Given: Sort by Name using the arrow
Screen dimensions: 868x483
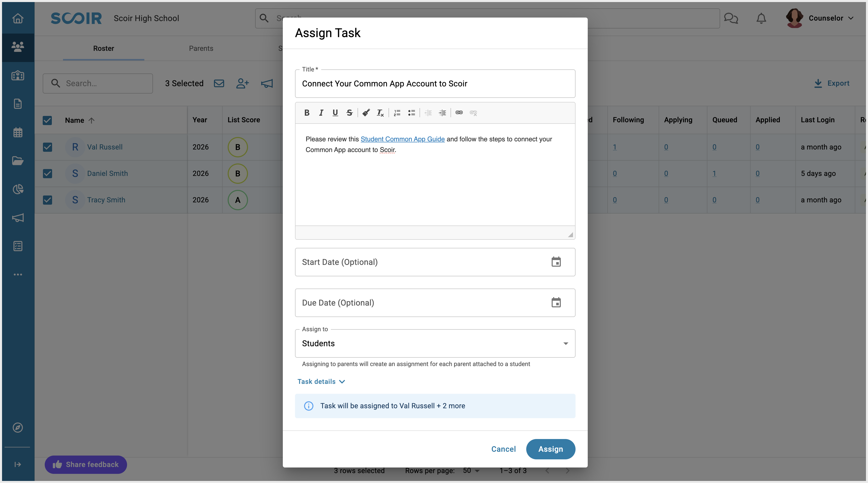Looking at the screenshot, I should (91, 120).
